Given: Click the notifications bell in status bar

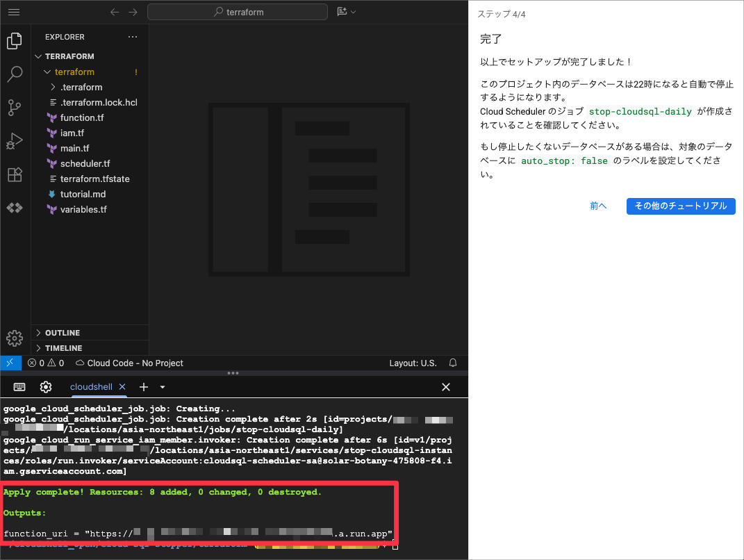Looking at the screenshot, I should coord(453,363).
